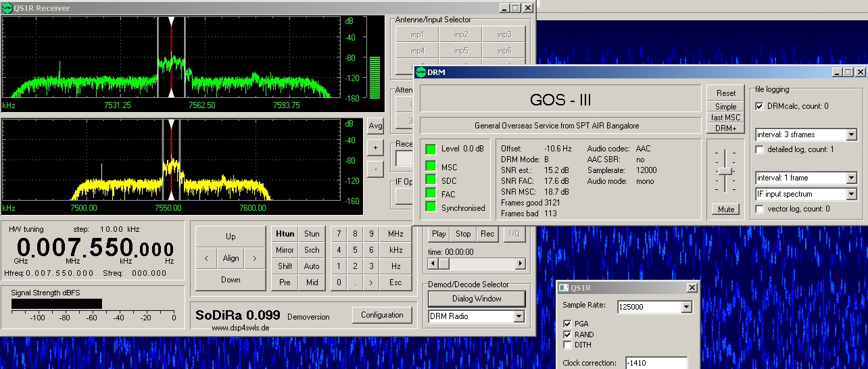868x369 pixels.
Task: Click the keypad Esc key
Action: 395,282
